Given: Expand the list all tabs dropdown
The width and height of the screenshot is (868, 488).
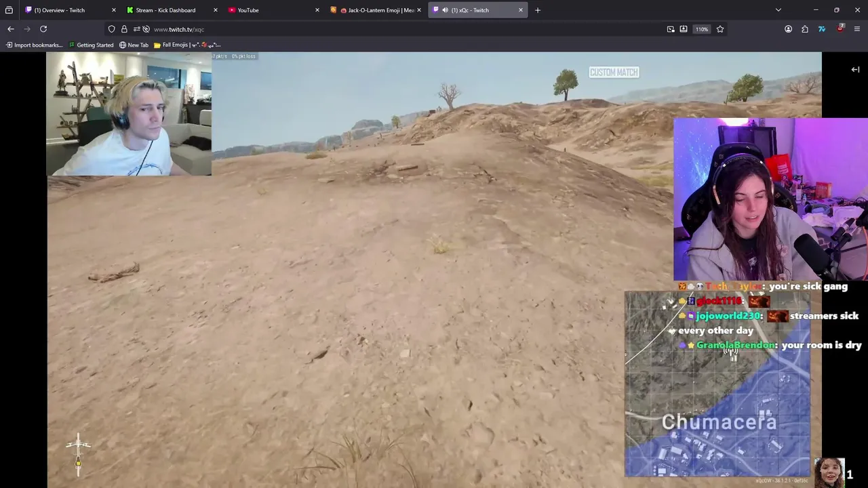Looking at the screenshot, I should (x=778, y=10).
